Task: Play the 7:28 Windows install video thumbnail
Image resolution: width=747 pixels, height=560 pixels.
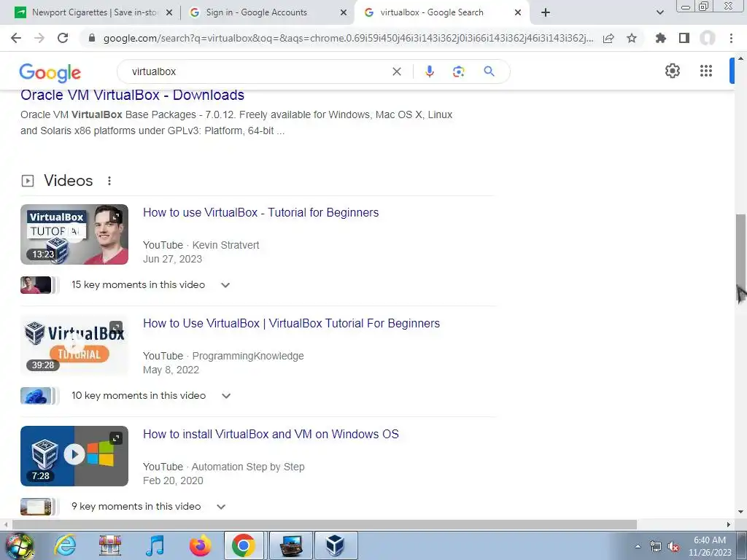Action: [74, 456]
